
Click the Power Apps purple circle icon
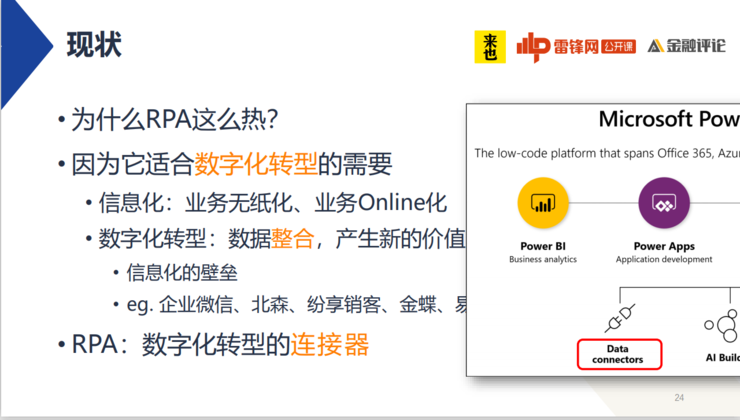click(x=664, y=203)
